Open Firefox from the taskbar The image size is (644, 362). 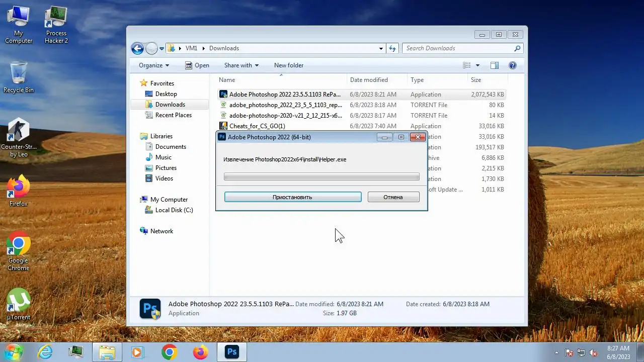[200, 352]
